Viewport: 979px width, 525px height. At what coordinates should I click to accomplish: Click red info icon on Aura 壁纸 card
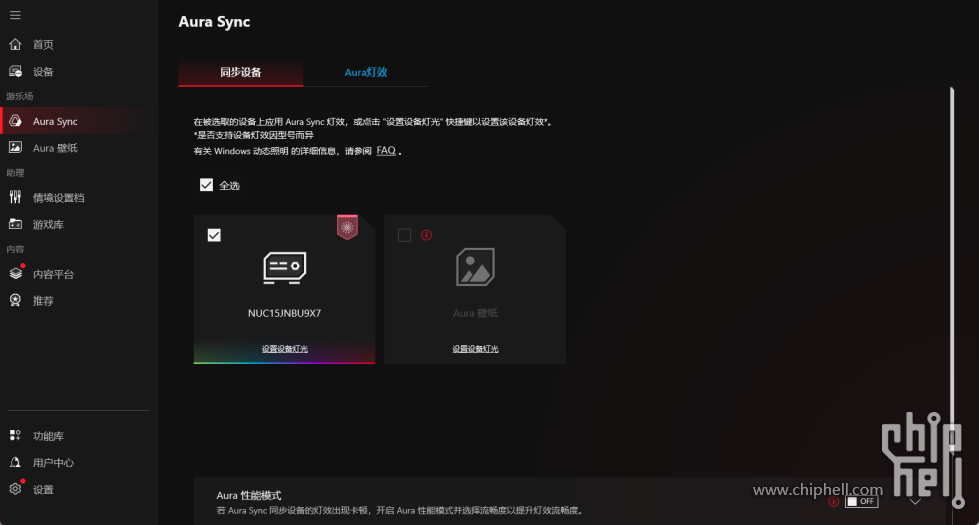click(x=426, y=235)
